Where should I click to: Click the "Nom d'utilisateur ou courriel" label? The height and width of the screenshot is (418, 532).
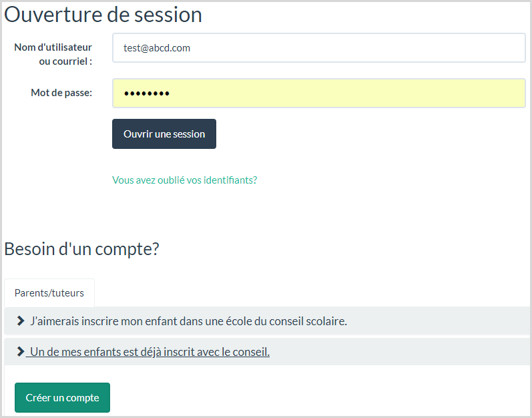pyautogui.click(x=53, y=54)
